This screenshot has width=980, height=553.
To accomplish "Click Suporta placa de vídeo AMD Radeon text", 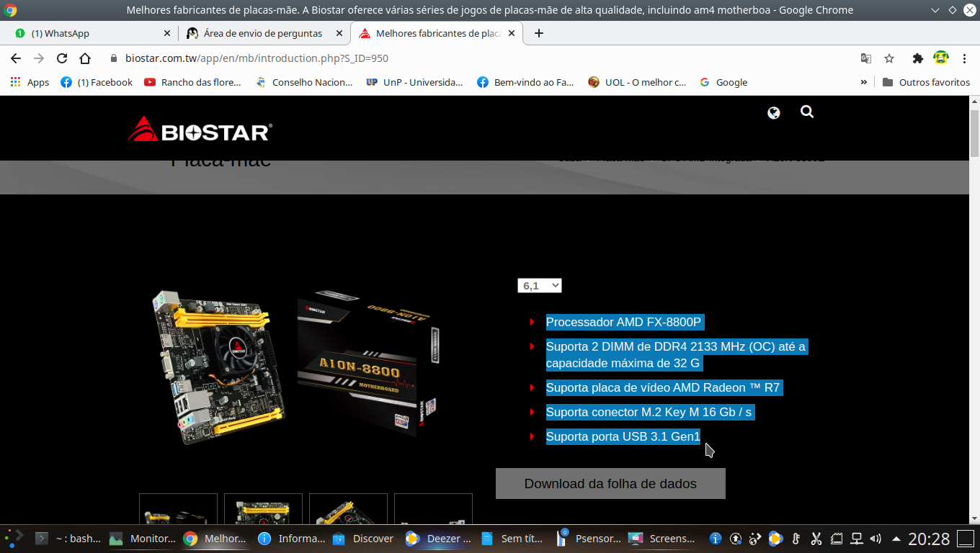I will [663, 387].
